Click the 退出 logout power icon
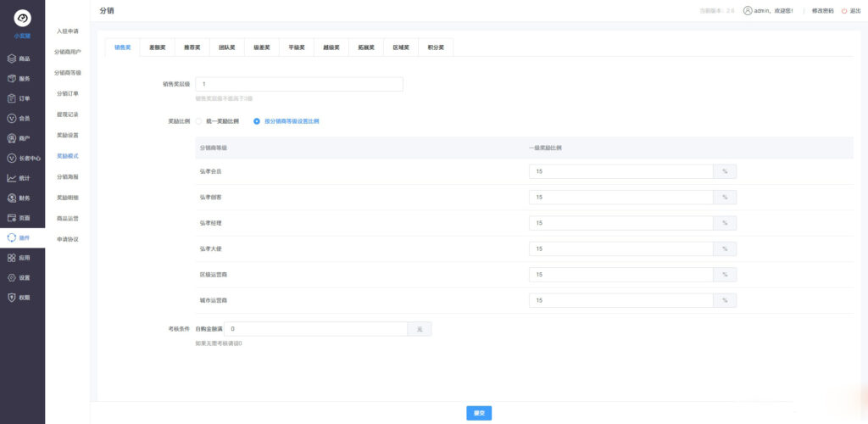Screen dimensions: 868x424 tap(844, 11)
